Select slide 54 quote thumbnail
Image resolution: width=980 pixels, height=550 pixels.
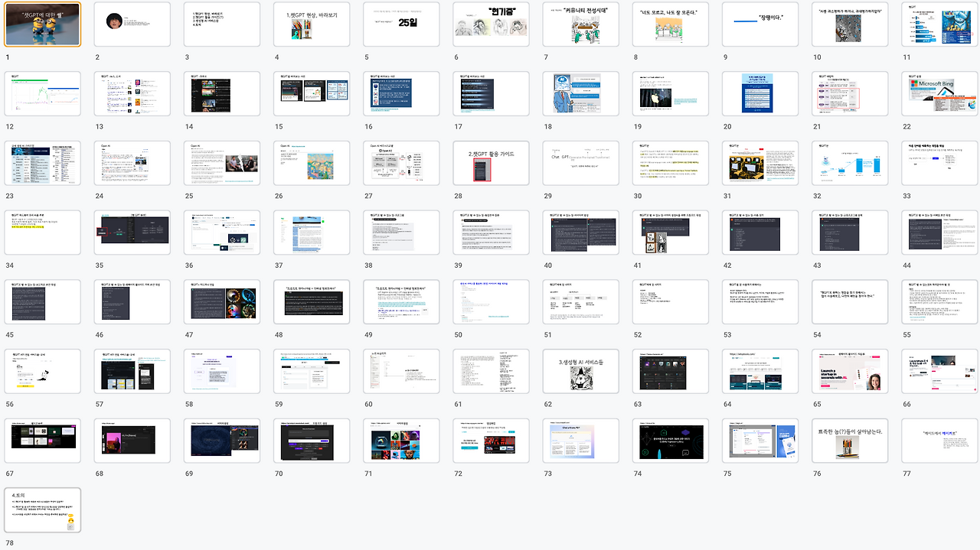[x=850, y=302]
